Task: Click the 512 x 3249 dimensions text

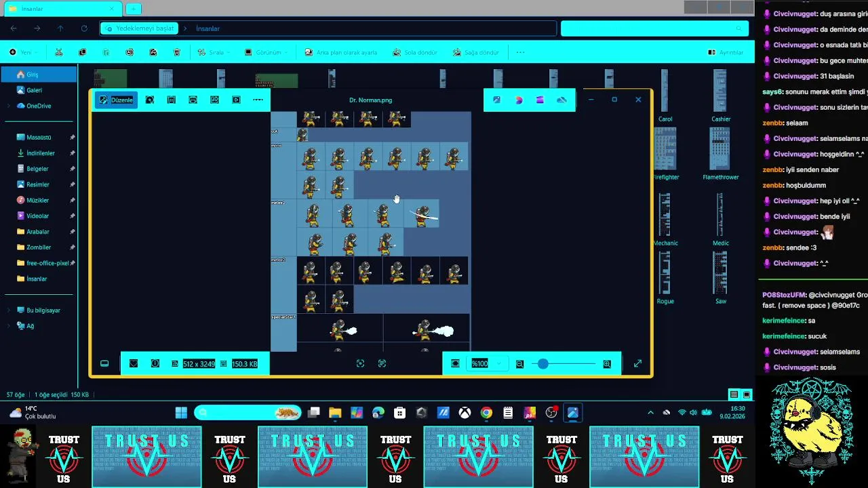Action: click(x=199, y=364)
